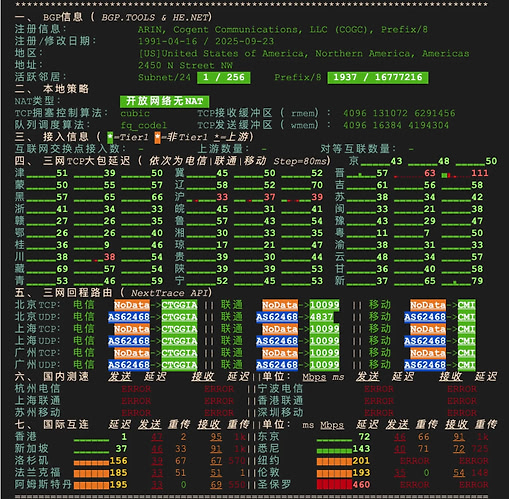Click the red 沪 移动 latency value 39
Image resolution: width=509 pixels, height=499 pixels.
click(317, 197)
